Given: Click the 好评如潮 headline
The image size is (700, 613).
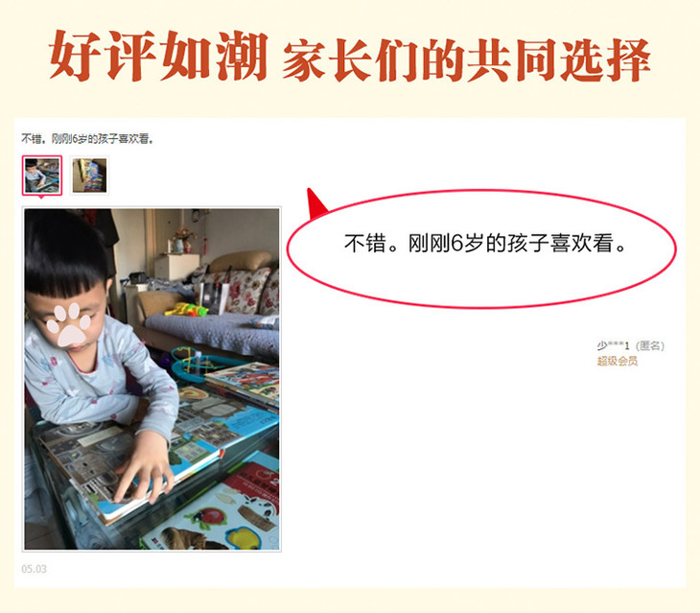Looking at the screenshot, I should tap(158, 57).
